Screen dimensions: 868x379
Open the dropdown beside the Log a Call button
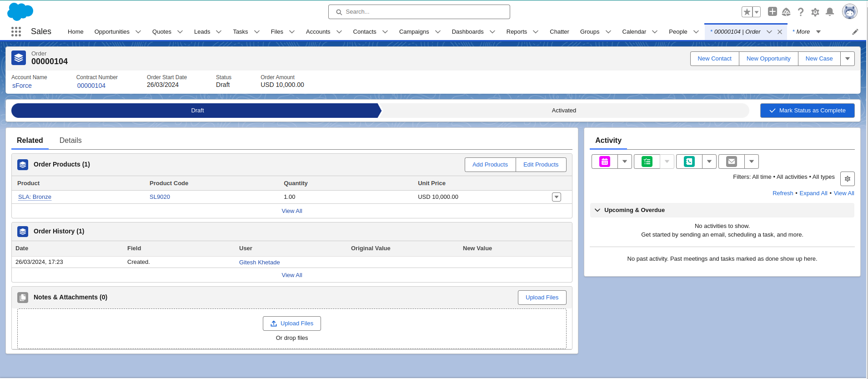(x=709, y=162)
